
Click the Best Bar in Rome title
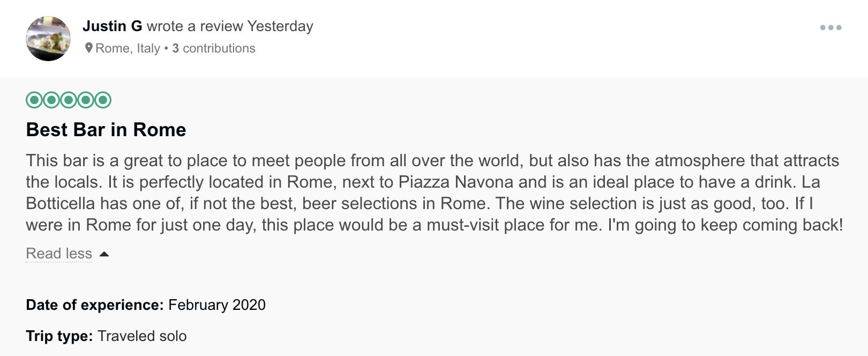tap(106, 130)
